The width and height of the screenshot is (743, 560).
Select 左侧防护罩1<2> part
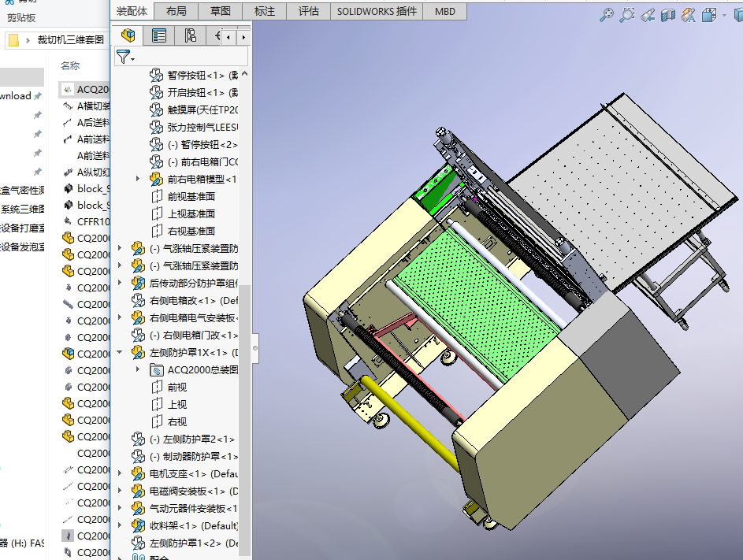(x=184, y=543)
